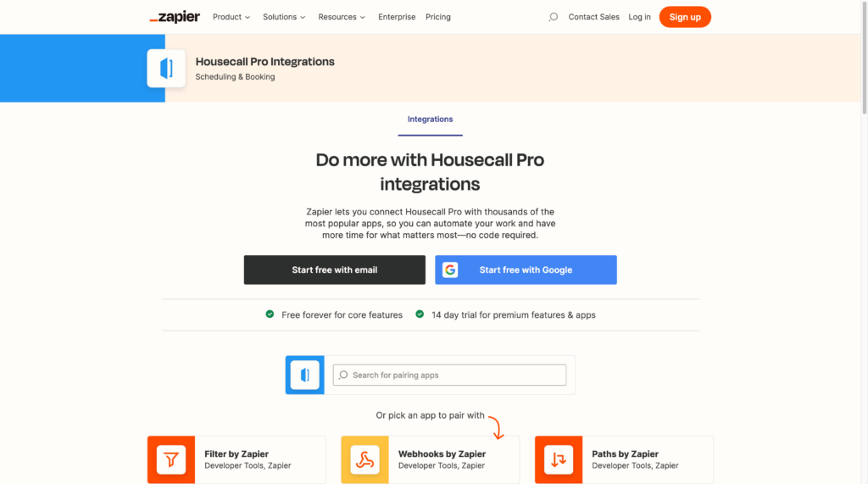Click the Google logo on signup button
This screenshot has width=868, height=484.
click(x=450, y=270)
